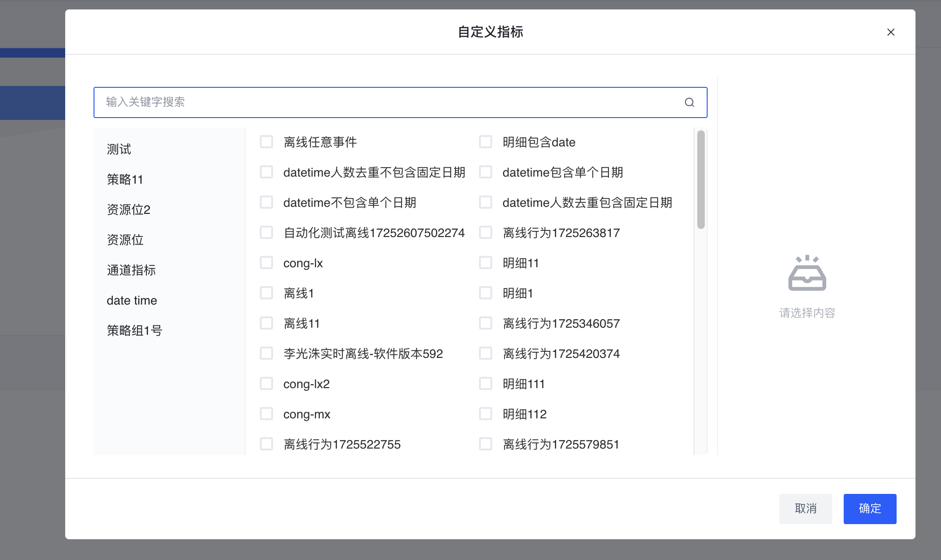Enable the cong-lx2 checkbox
941x560 pixels.
[x=266, y=383]
